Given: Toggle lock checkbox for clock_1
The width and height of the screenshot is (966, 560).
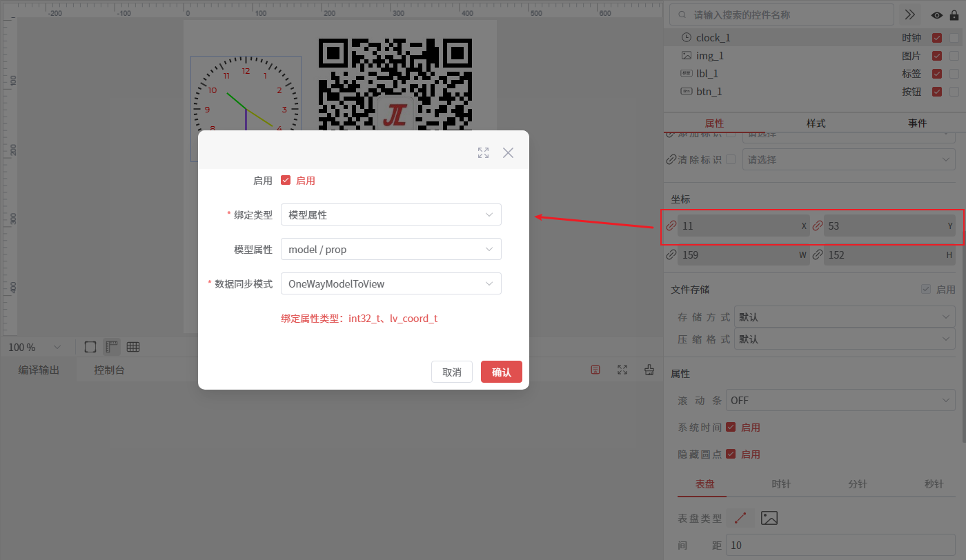Looking at the screenshot, I should (x=954, y=38).
